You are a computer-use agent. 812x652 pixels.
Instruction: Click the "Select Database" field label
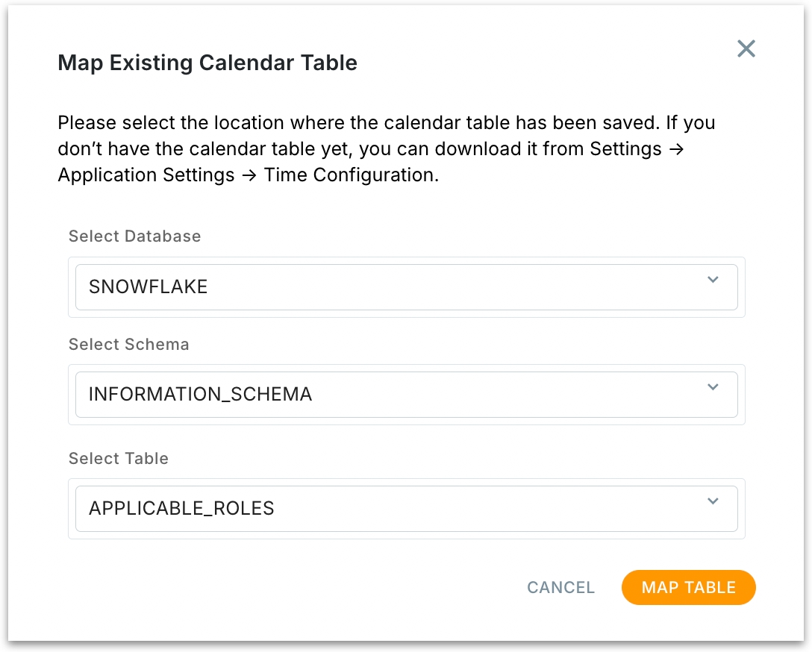click(x=135, y=236)
